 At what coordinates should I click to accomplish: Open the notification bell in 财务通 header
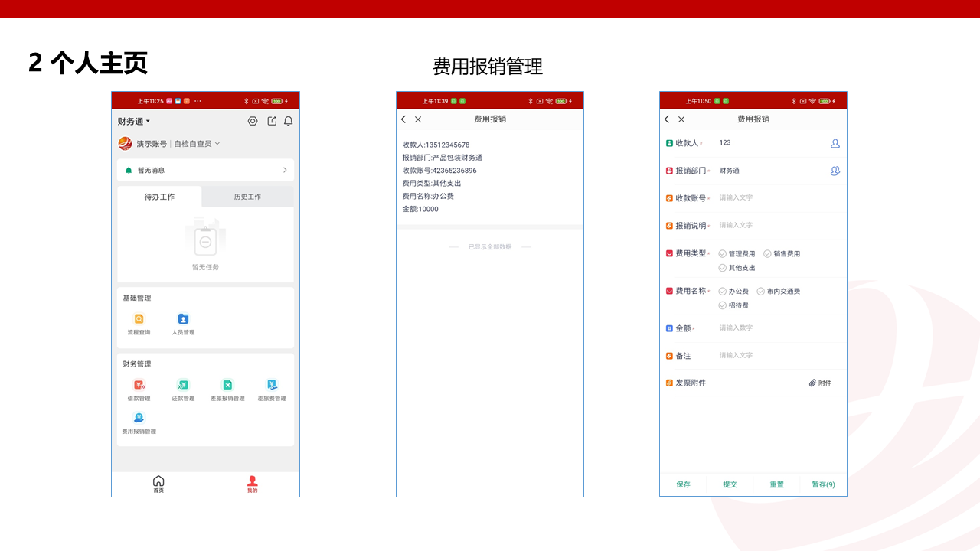[289, 121]
